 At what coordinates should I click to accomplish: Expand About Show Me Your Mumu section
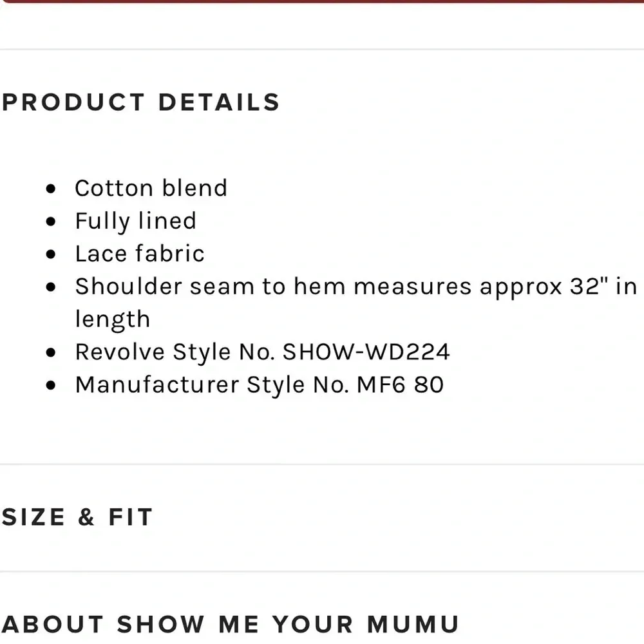coord(230,625)
